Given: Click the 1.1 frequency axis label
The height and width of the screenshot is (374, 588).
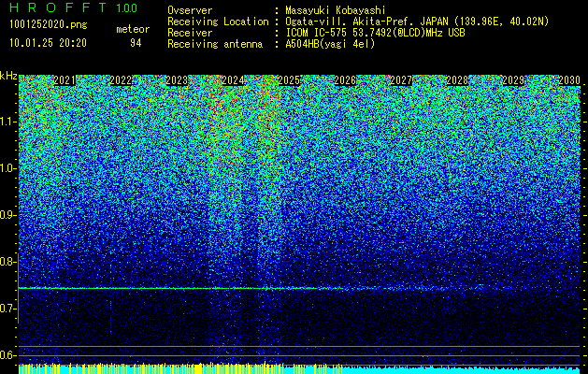Looking at the screenshot, I should (x=8, y=122).
